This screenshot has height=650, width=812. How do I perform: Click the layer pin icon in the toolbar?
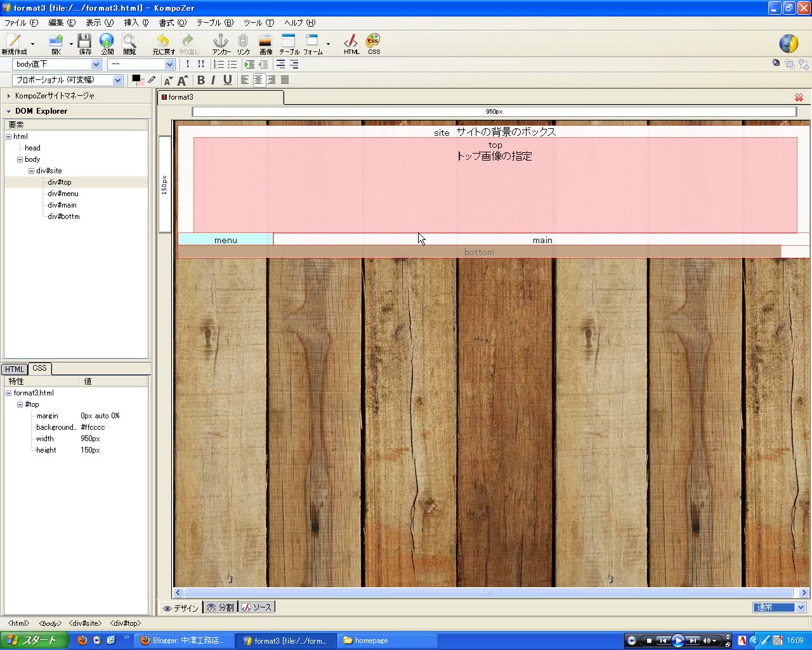(x=776, y=63)
